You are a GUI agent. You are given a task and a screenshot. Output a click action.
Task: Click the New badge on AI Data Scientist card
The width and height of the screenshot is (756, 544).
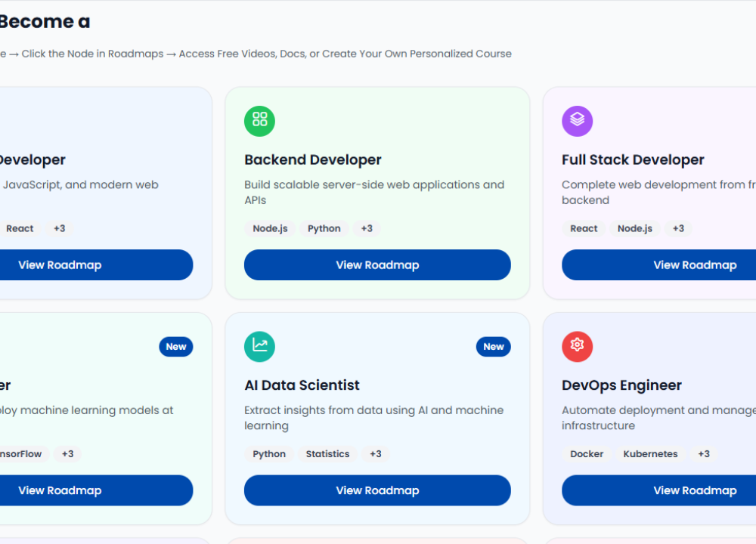point(493,347)
